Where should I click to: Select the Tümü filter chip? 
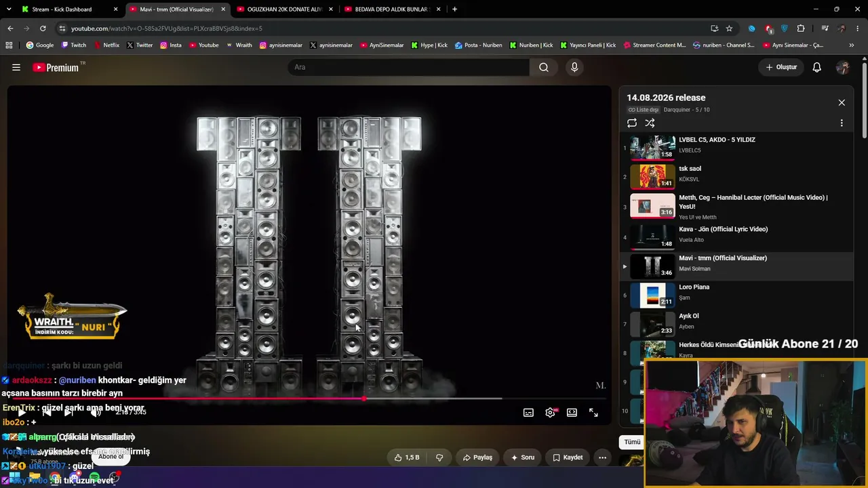click(x=632, y=442)
